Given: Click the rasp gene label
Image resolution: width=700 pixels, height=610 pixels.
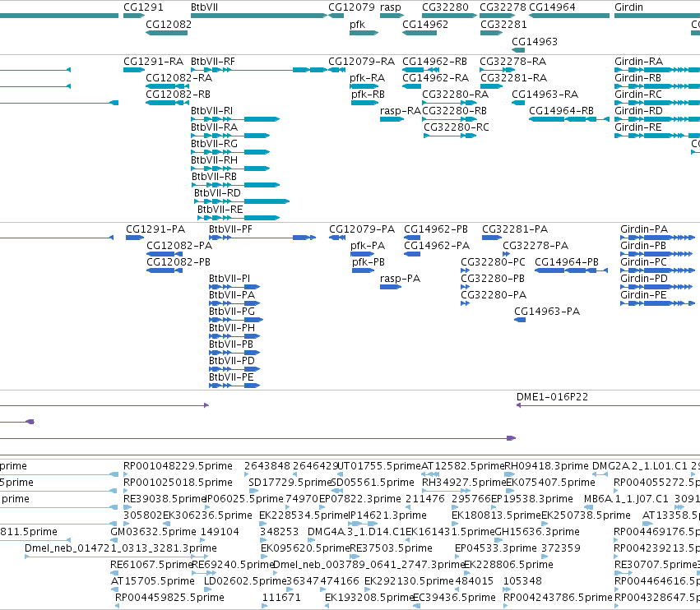Looking at the screenshot, I should point(391,7).
